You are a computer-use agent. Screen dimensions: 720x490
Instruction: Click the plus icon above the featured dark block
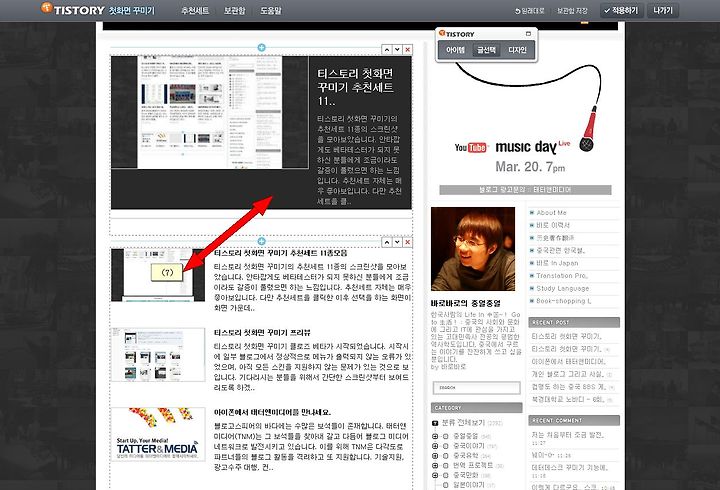tap(261, 47)
